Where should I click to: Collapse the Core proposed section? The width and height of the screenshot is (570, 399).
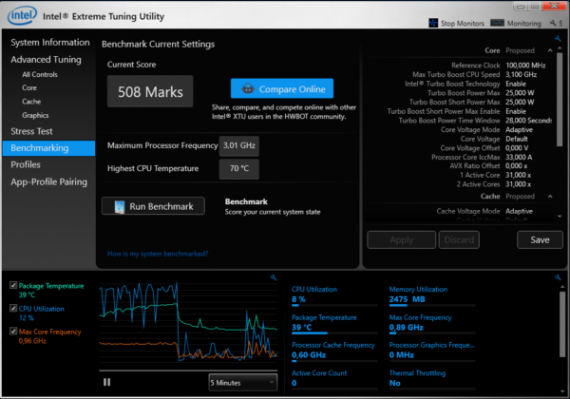[550, 51]
